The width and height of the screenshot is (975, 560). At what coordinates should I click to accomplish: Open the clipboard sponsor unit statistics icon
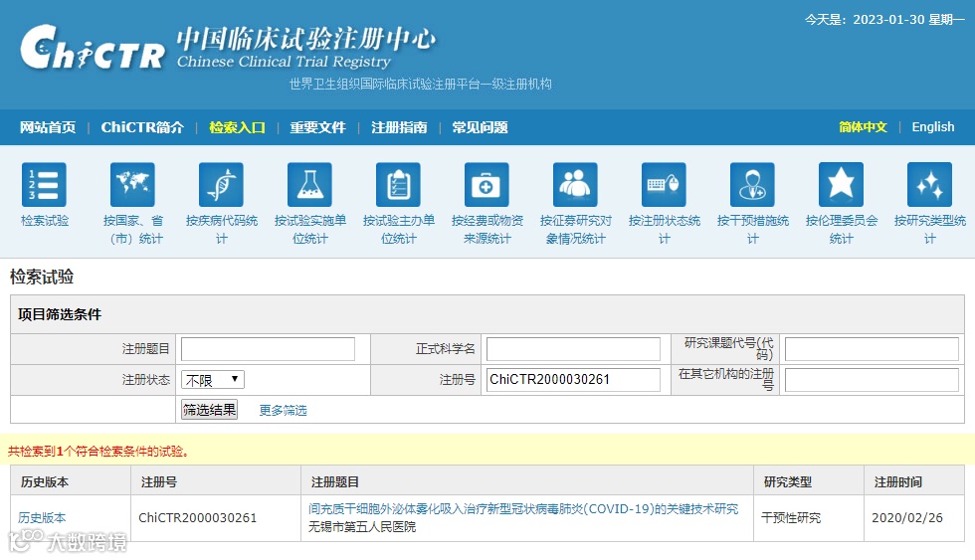coord(399,185)
